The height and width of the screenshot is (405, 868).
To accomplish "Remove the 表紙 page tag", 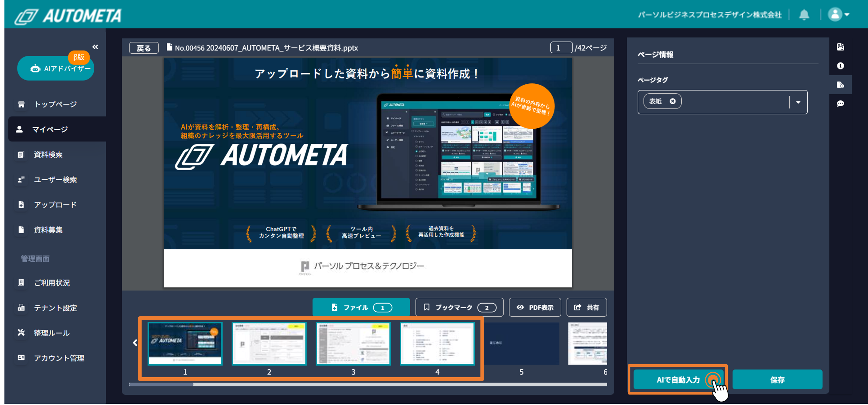I will pos(673,101).
